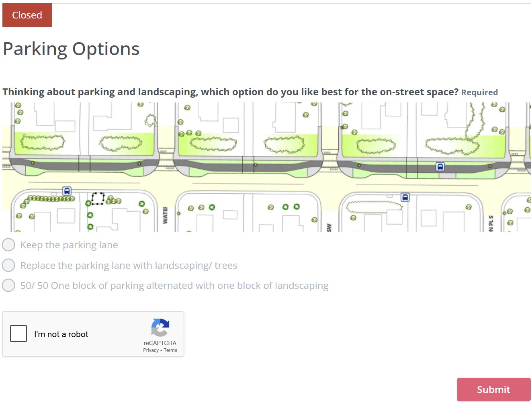The image size is (532, 403).
Task: Click the "I'm not a robot" label text
Action: tap(61, 334)
